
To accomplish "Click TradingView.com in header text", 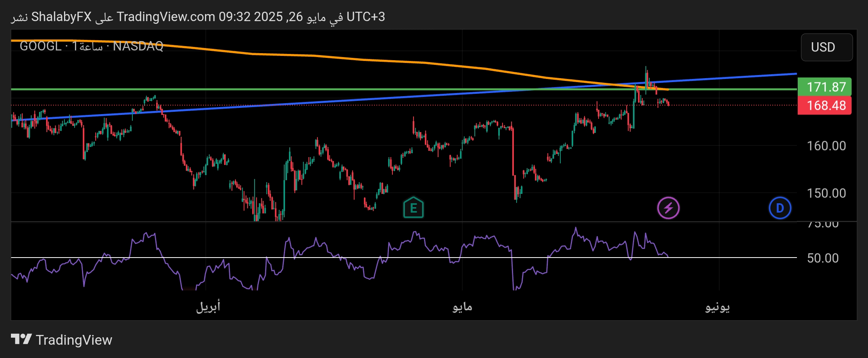I will pos(166,17).
